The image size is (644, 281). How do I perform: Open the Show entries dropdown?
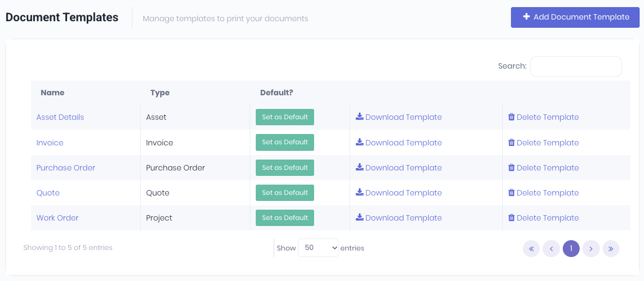click(318, 248)
